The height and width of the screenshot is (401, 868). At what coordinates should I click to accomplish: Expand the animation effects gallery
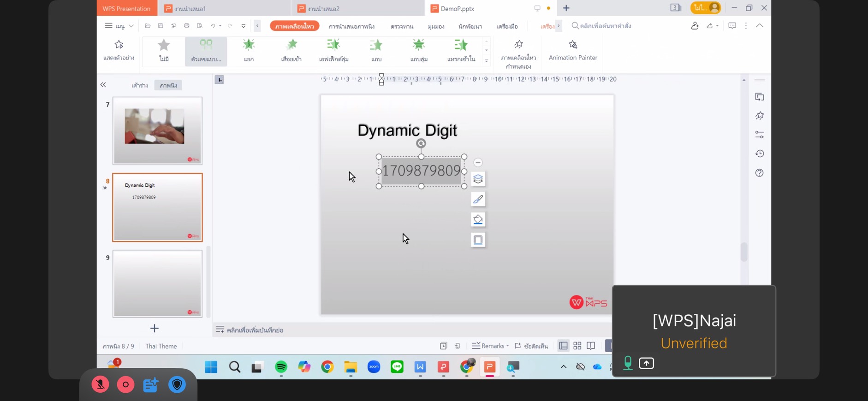486,61
